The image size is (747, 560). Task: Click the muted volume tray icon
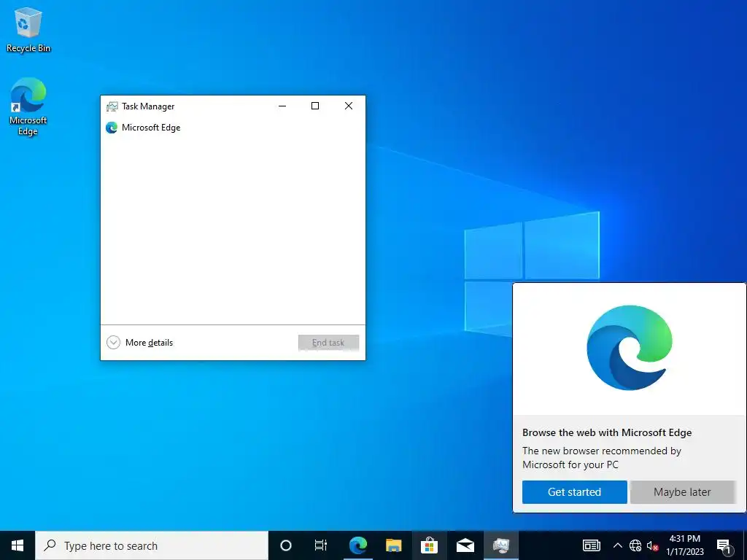652,545
